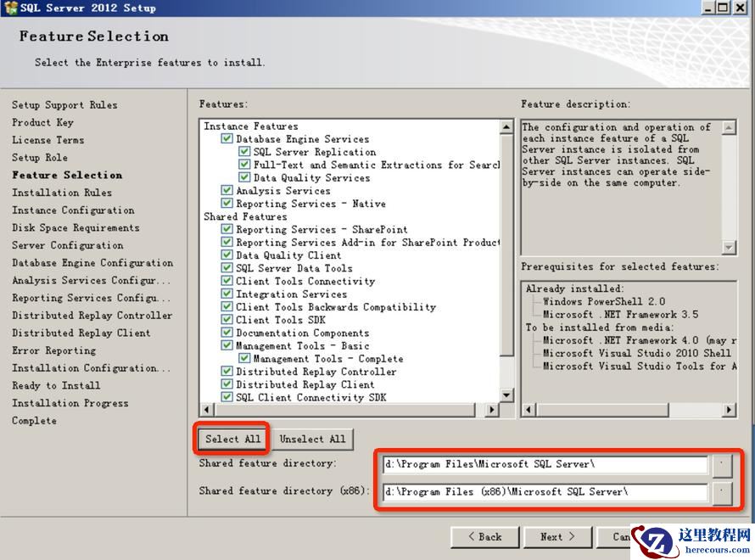This screenshot has width=755, height=560.
Task: Select Windows PowerShell 2.0 prerequisite
Action: coord(604,301)
